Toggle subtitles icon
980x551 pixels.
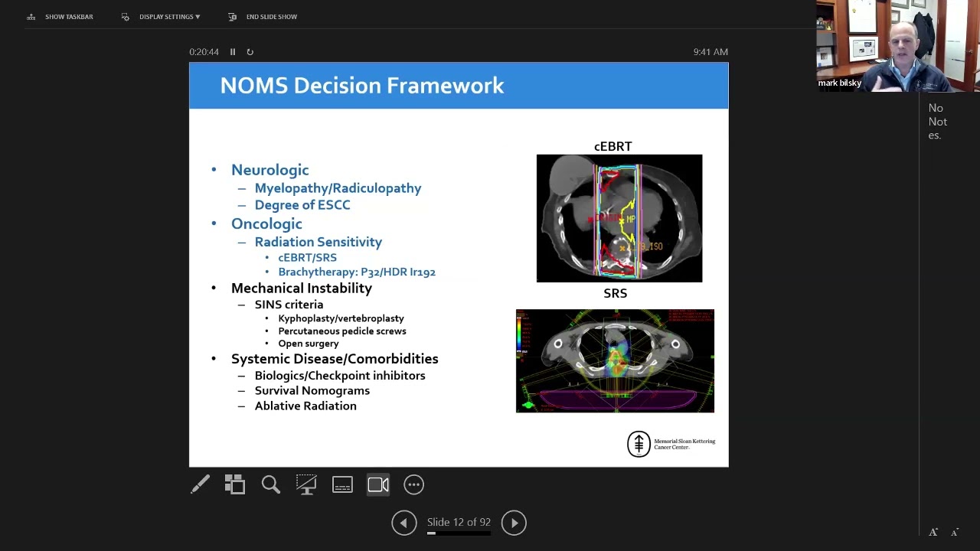[342, 484]
